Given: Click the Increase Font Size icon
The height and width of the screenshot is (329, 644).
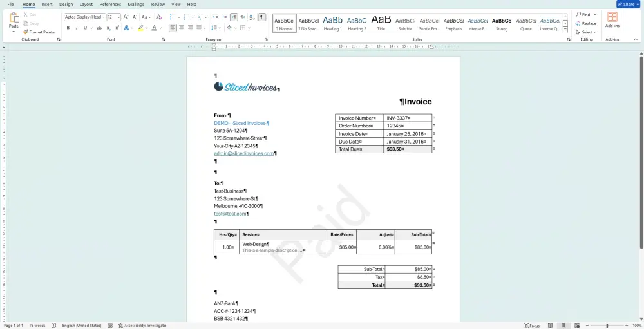Looking at the screenshot, I should tap(126, 17).
